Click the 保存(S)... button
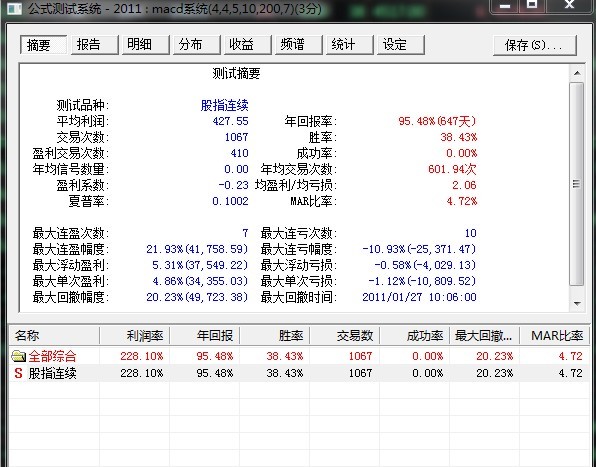The width and height of the screenshot is (596, 467). pos(535,45)
